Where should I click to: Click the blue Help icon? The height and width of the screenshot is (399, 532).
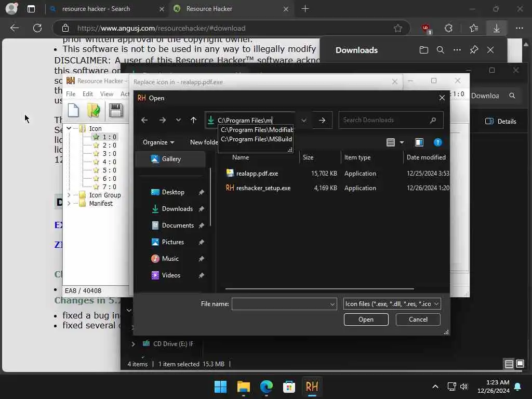tap(437, 142)
